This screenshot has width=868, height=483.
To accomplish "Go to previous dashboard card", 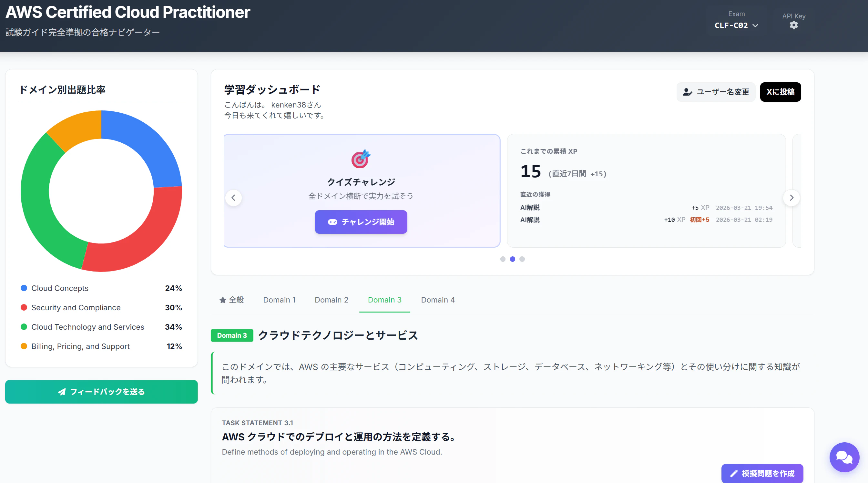I will coord(233,198).
